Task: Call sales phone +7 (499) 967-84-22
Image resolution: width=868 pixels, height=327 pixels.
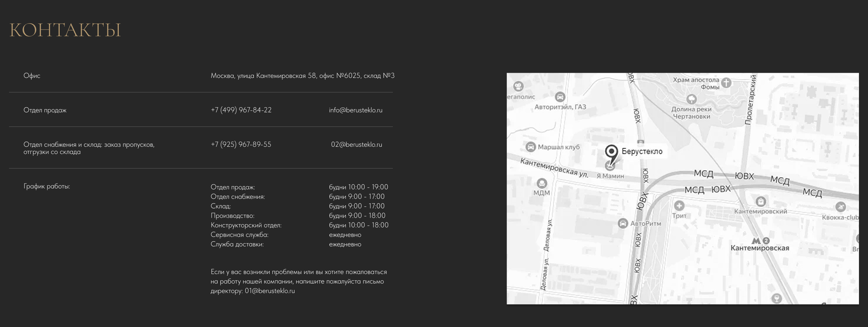Action: pyautogui.click(x=241, y=110)
